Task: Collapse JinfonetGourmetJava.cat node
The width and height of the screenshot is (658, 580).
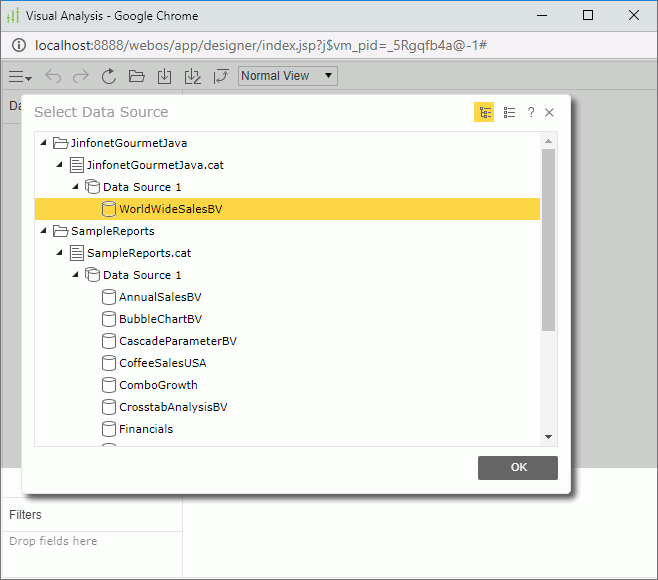Action: pyautogui.click(x=60, y=165)
